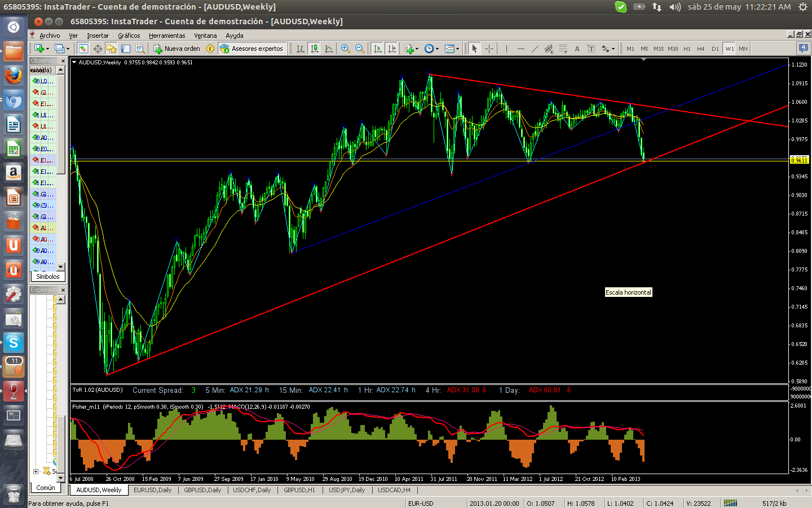
Task: Select the text label tool
Action: tap(577, 49)
